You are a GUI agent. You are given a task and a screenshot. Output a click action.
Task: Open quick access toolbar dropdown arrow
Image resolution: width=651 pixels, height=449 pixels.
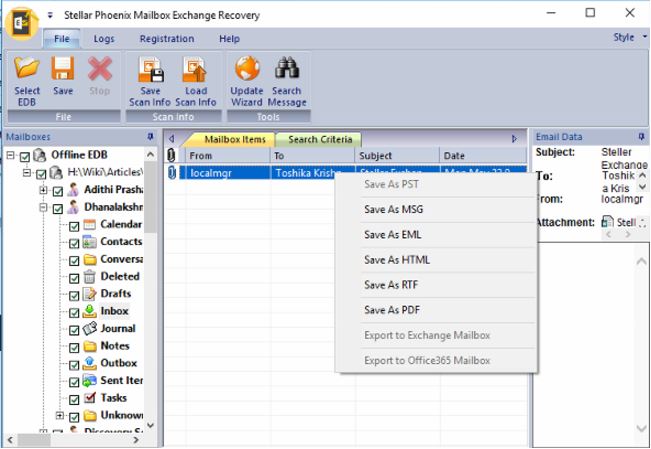(50, 15)
